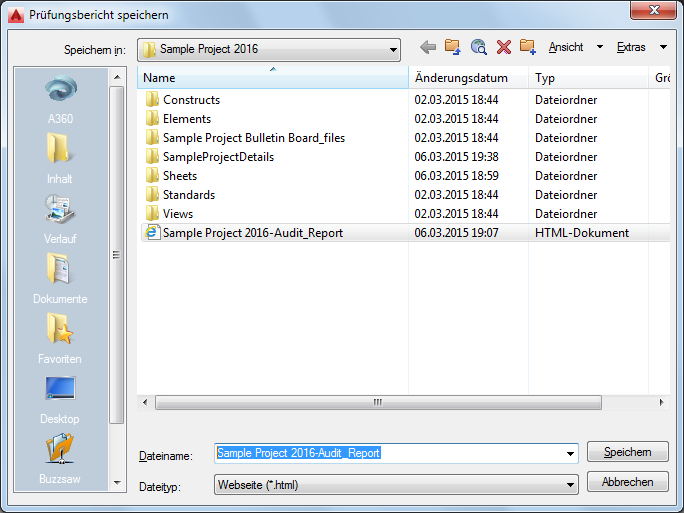Open the A360 location in sidebar
This screenshot has height=513, width=684.
coord(61,99)
